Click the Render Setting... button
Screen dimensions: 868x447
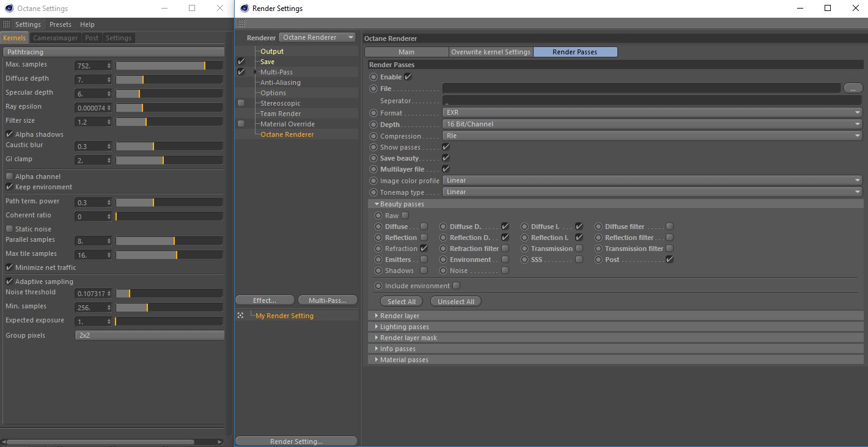[x=296, y=442]
